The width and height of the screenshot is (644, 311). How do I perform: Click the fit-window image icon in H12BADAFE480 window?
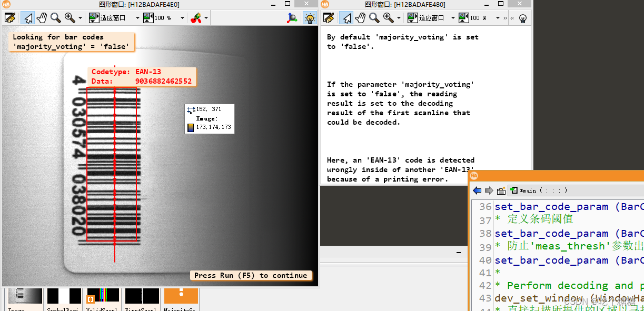[412, 18]
